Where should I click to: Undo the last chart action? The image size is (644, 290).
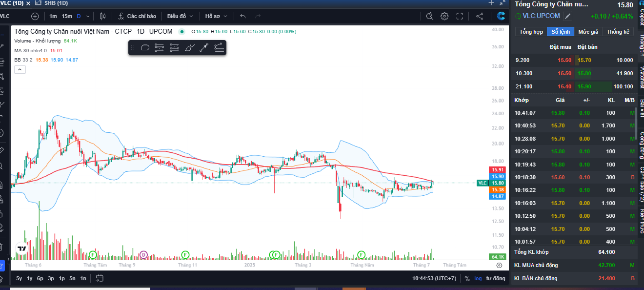pyautogui.click(x=243, y=16)
